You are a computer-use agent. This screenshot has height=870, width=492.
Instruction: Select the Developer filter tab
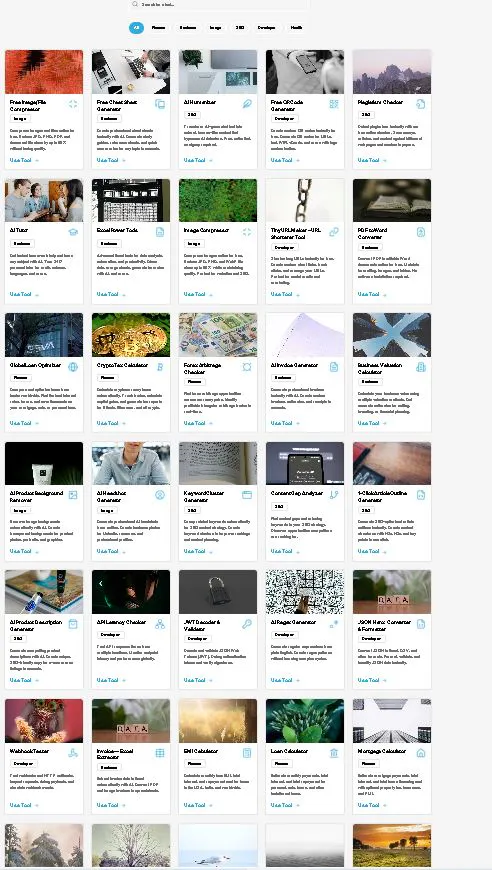coord(267,28)
